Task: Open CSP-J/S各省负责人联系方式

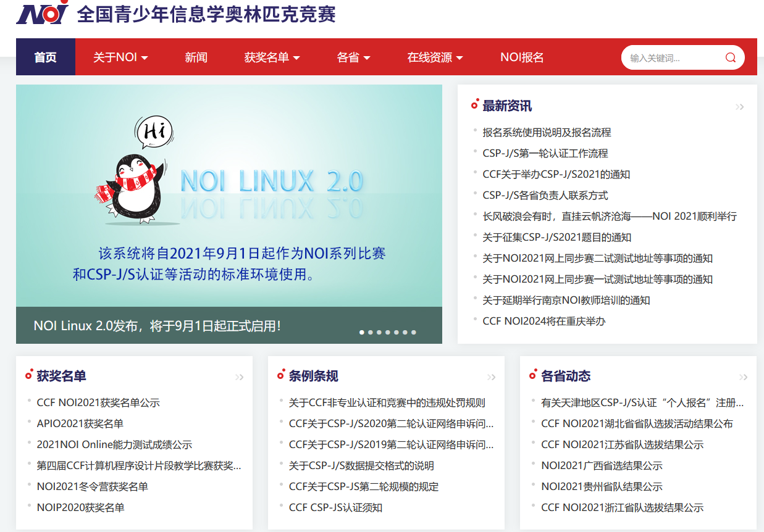Action: 545,196
